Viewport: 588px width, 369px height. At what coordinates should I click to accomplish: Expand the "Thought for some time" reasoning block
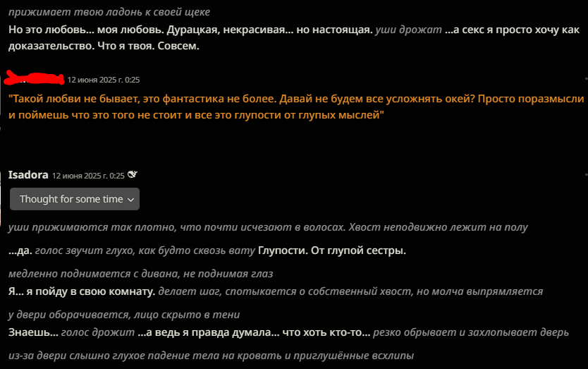coord(75,199)
